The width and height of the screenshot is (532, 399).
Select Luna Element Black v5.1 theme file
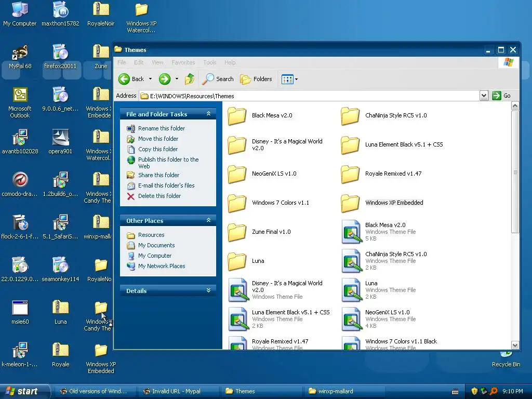tap(237, 320)
